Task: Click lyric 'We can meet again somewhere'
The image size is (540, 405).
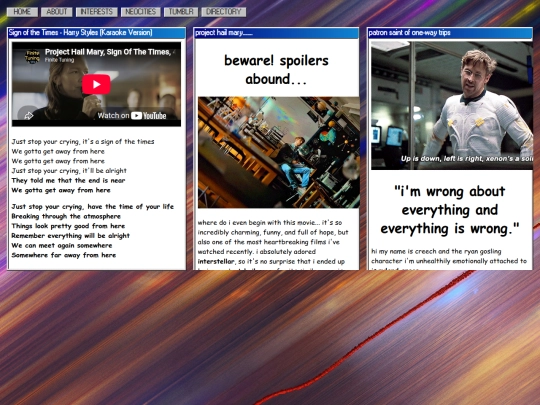Action: click(x=62, y=245)
